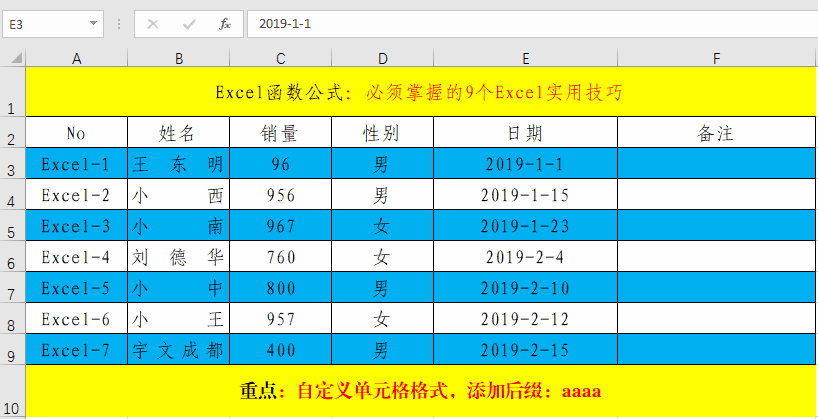Select column A header

tap(77, 58)
